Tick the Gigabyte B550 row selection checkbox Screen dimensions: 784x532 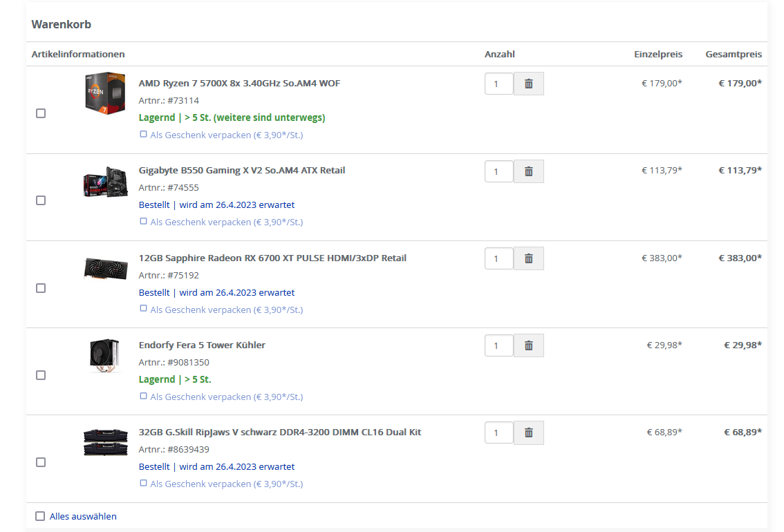[x=41, y=200]
